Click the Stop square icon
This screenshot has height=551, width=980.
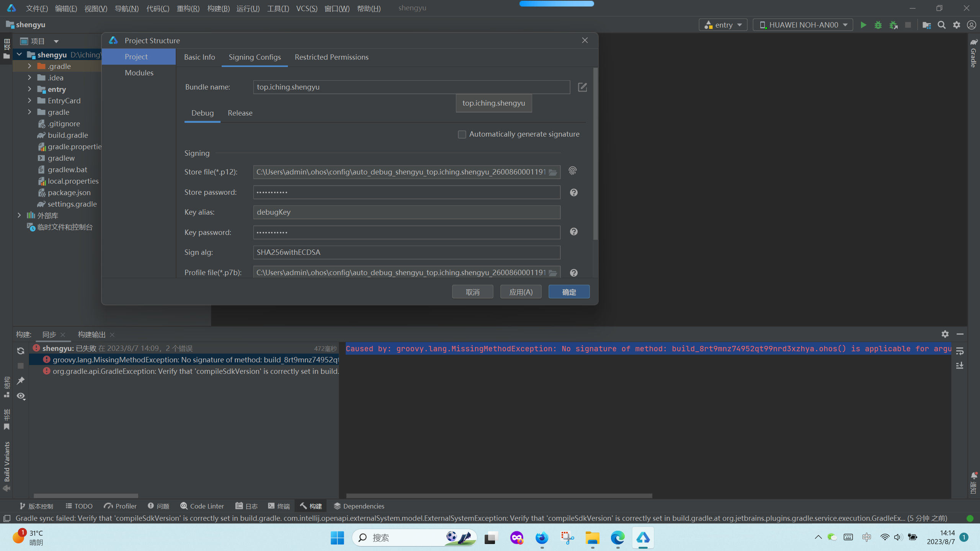pyautogui.click(x=908, y=25)
